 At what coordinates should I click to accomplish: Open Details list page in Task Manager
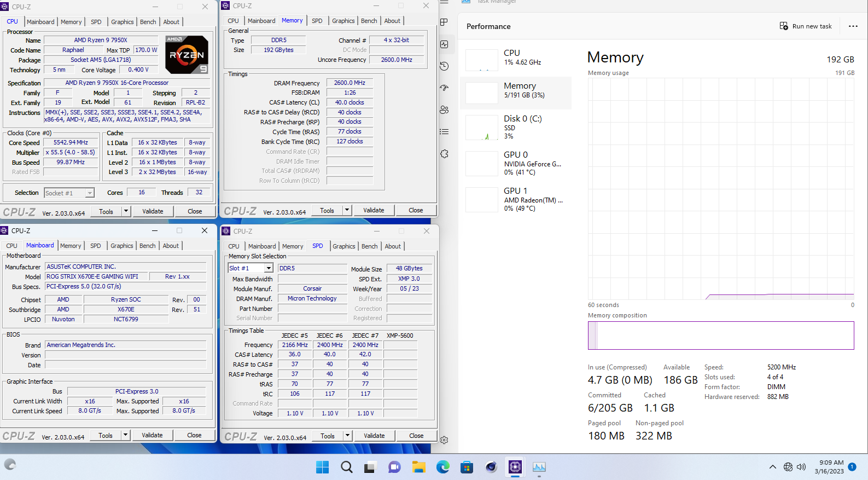tap(444, 131)
